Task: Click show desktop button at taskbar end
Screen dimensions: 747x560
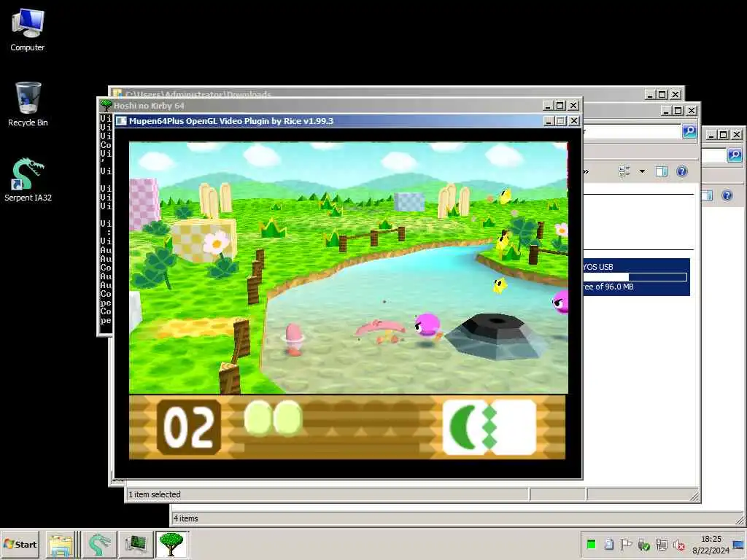Action: click(739, 545)
